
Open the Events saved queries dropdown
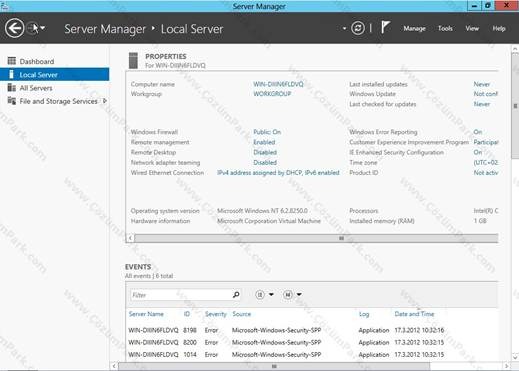coord(292,295)
